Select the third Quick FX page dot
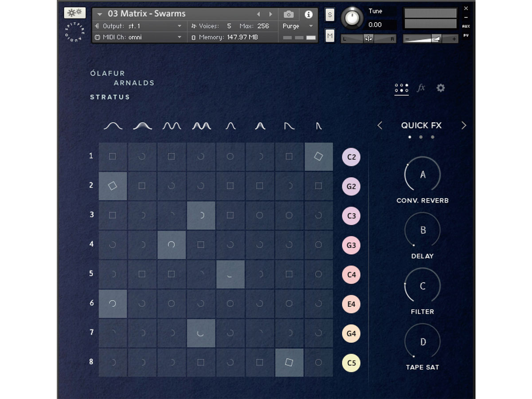Viewport: 532px width, 399px height. coord(433,137)
